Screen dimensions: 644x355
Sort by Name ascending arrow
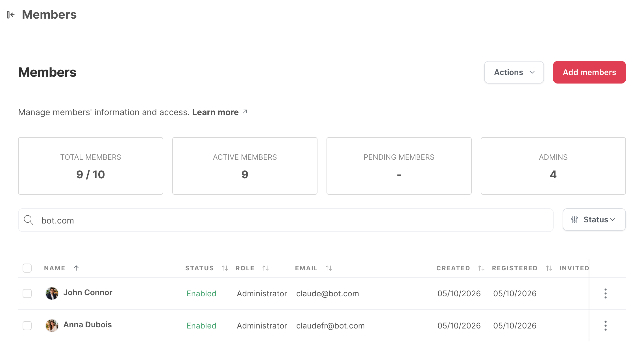pos(76,268)
